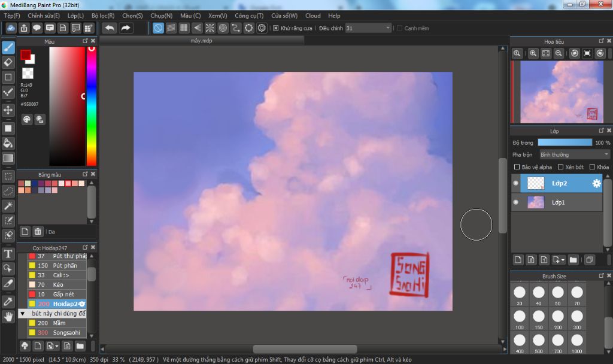Open gear settings for Lớp2 layer

click(596, 183)
